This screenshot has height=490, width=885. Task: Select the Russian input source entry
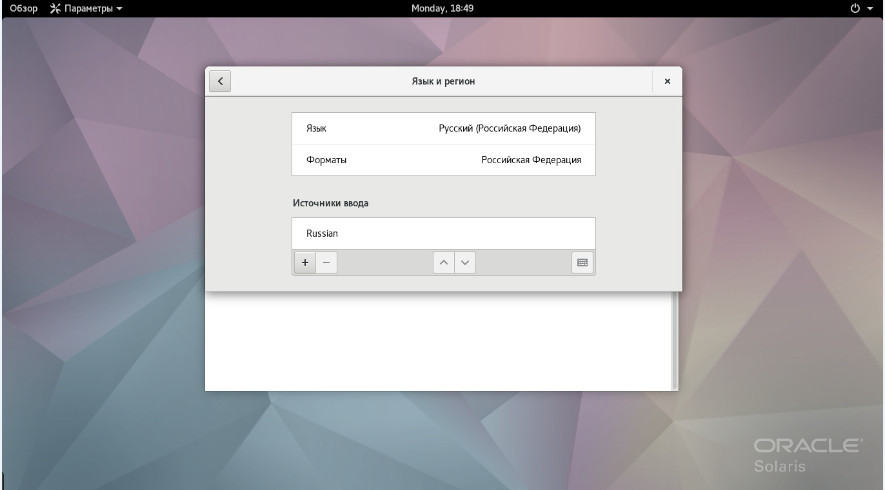click(x=443, y=233)
